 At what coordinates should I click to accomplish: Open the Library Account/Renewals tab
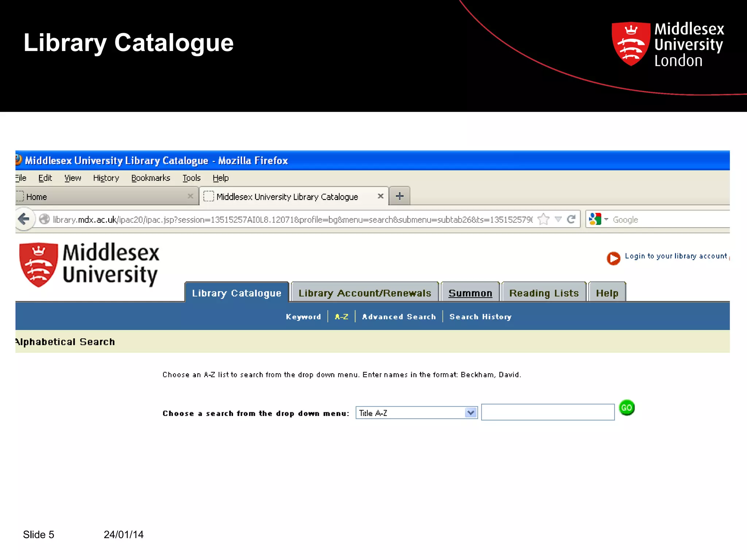tap(365, 292)
